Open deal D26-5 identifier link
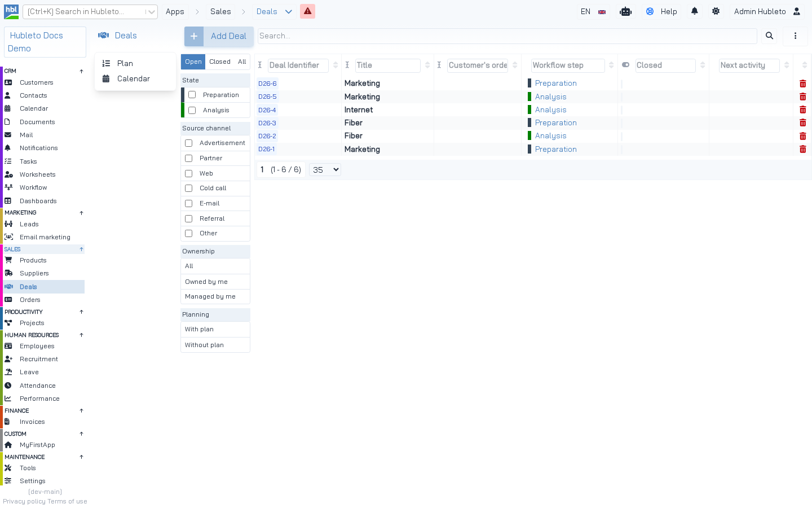 (x=267, y=97)
